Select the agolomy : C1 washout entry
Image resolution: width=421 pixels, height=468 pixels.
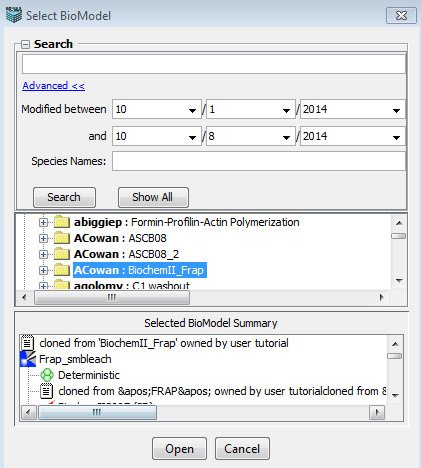131,286
